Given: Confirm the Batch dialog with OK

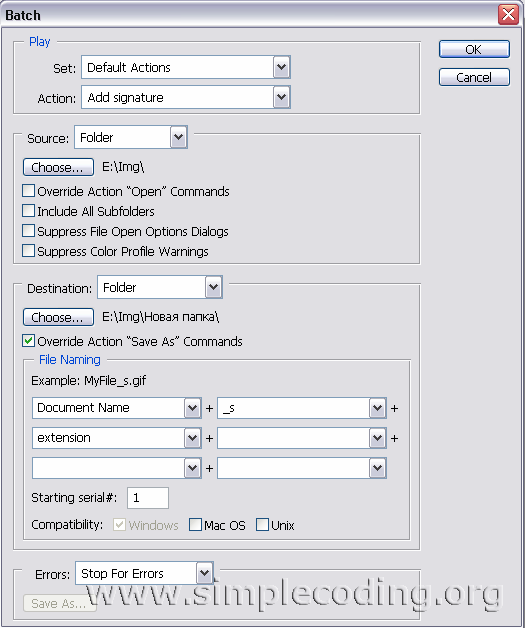Looking at the screenshot, I should tap(474, 49).
